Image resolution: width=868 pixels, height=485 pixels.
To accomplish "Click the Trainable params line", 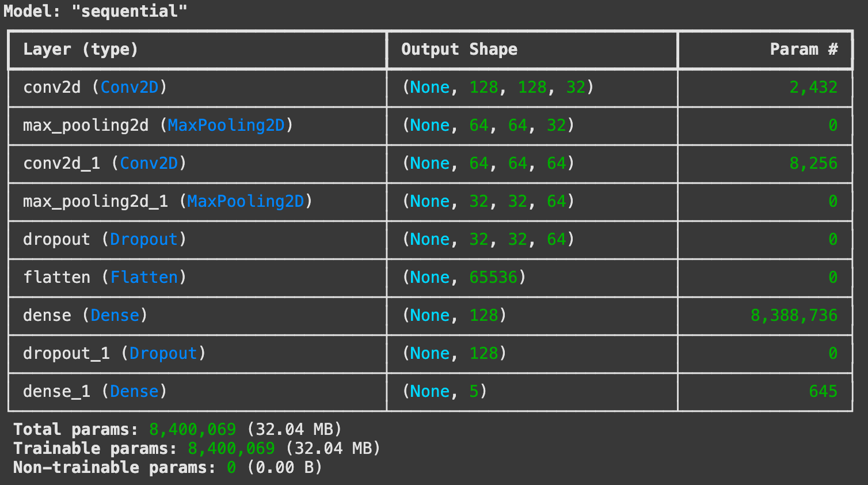I will (x=197, y=449).
